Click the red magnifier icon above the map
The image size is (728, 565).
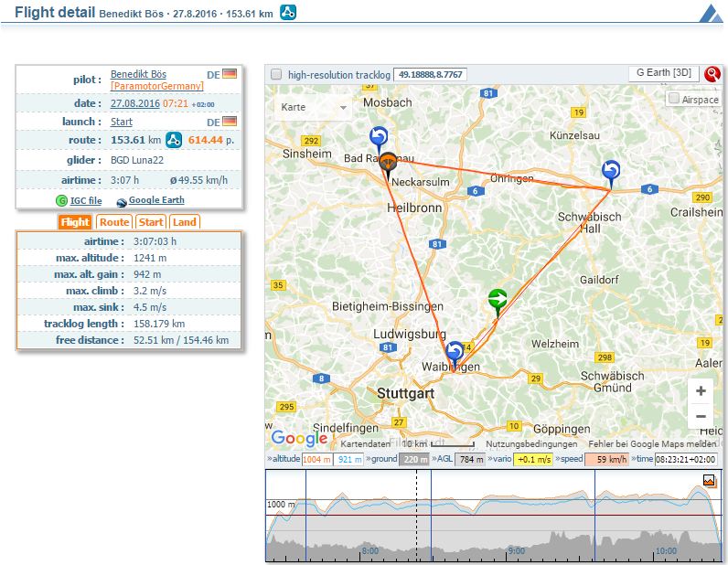click(712, 74)
